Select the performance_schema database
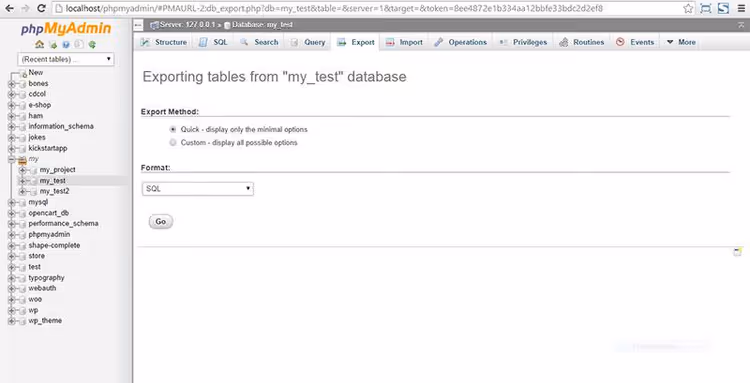This screenshot has width=750, height=383. pos(63,224)
